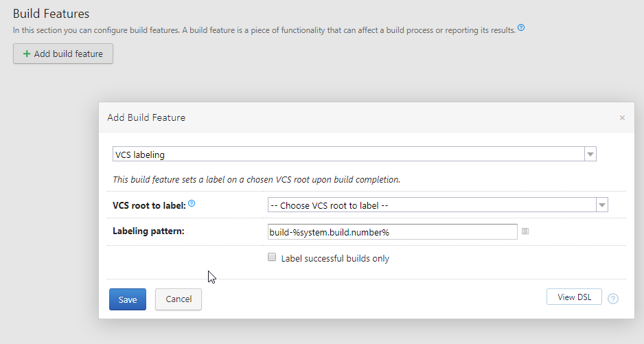This screenshot has height=344, width=644.
Task: Close the Add Build Feature dialog
Action: pyautogui.click(x=622, y=118)
